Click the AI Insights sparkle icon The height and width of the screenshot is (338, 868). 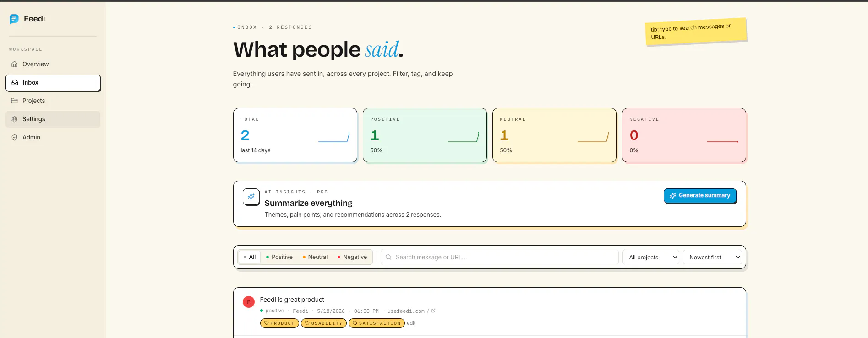coord(251,197)
